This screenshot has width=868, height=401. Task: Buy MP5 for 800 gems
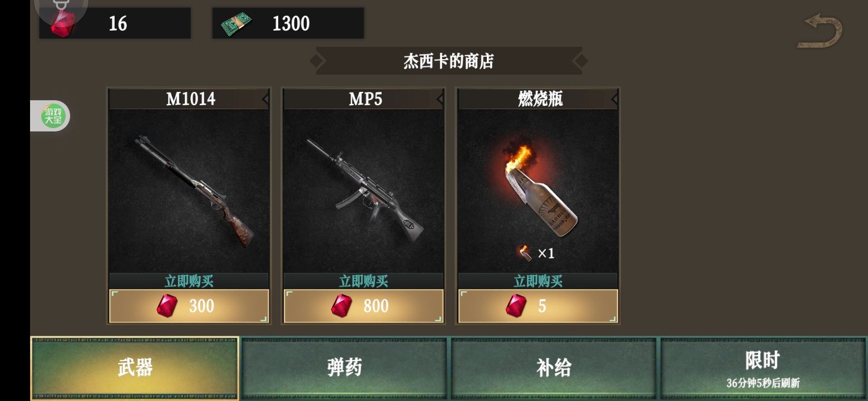point(363,306)
